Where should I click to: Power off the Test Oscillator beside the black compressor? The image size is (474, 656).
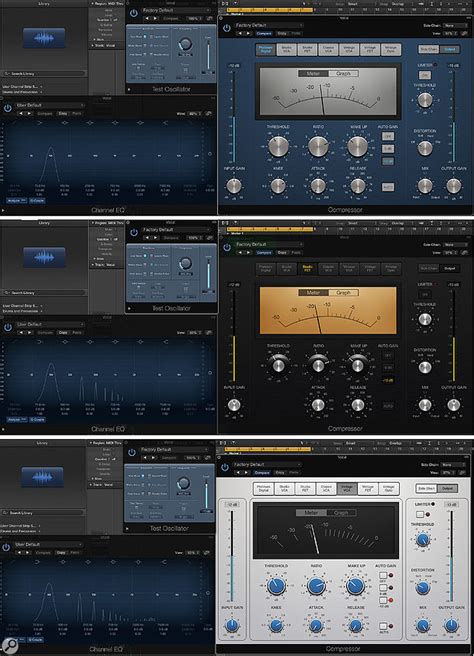[x=133, y=232]
